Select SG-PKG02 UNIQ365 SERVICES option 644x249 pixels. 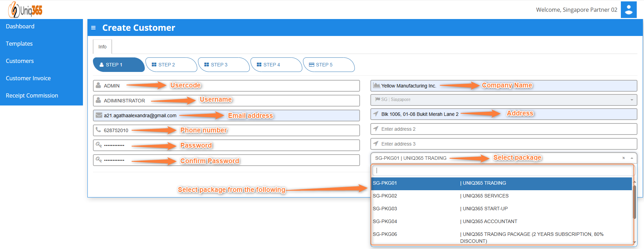point(501,196)
